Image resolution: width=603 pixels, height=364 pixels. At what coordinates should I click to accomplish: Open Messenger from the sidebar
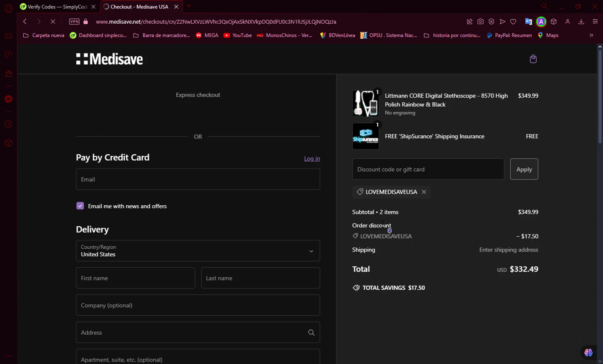click(x=8, y=99)
